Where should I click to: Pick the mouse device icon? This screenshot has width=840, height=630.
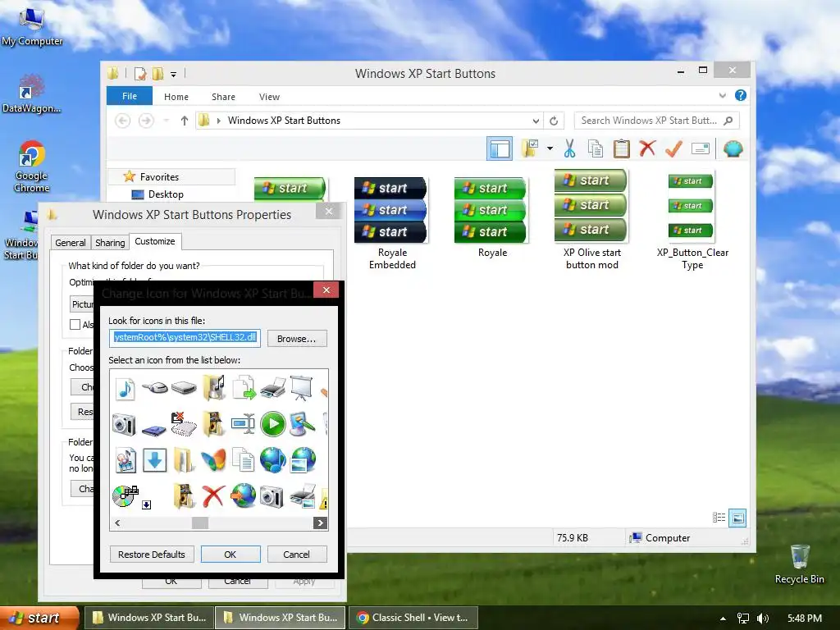tap(155, 387)
